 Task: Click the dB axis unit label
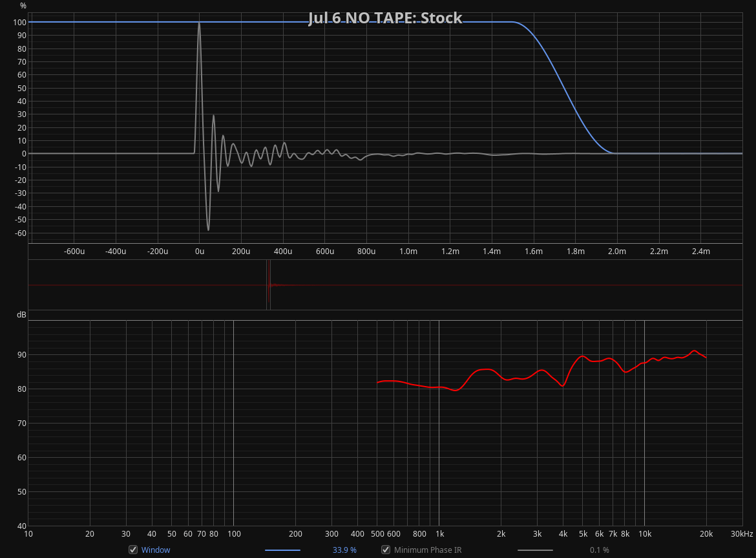tap(22, 315)
